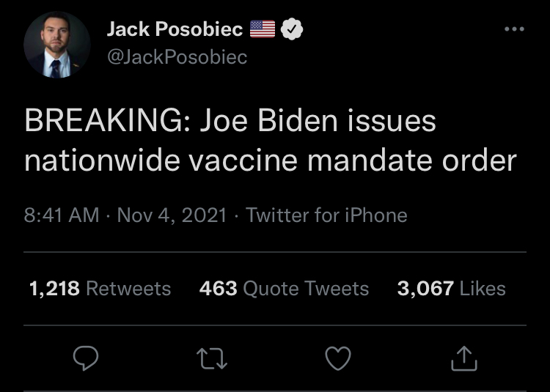Click the word BREAKING in the tweet
The height and width of the screenshot is (392, 550).
(x=106, y=121)
